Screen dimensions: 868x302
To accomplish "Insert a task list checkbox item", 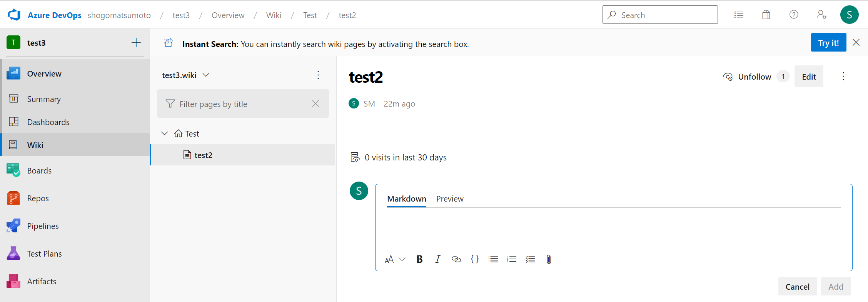I will pos(530,259).
